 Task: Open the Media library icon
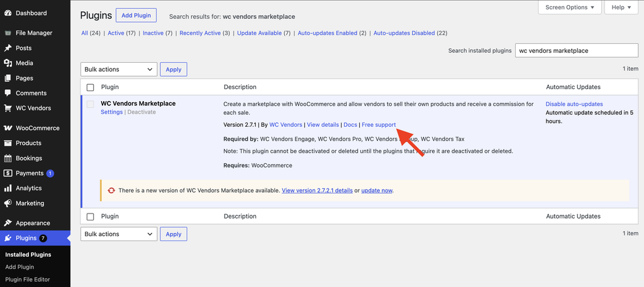8,63
